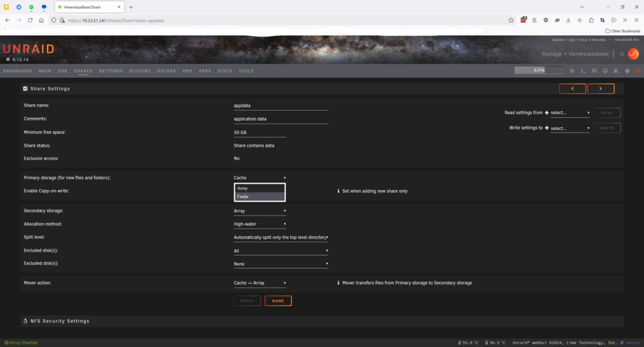Click the tracking protection shield icon

pyautogui.click(x=54, y=20)
